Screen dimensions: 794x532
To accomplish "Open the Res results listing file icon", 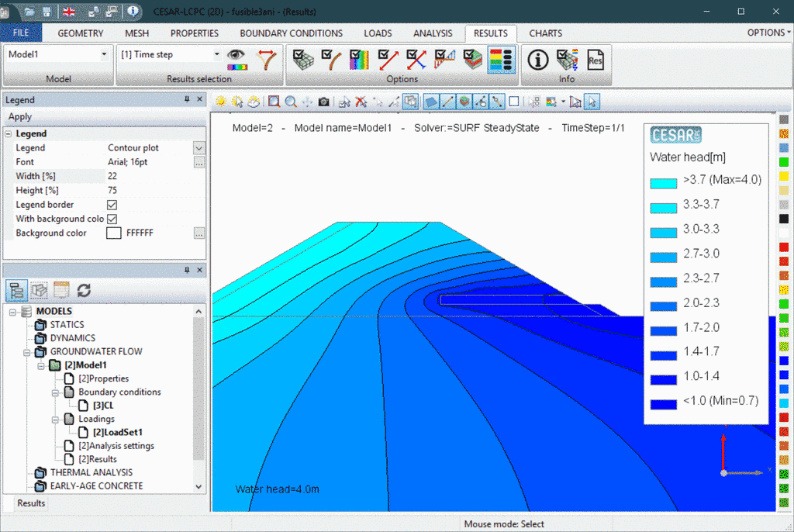I will tap(595, 60).
